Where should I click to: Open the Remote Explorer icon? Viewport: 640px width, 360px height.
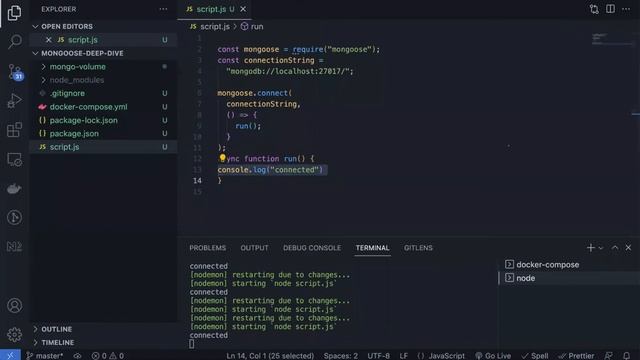(x=14, y=160)
